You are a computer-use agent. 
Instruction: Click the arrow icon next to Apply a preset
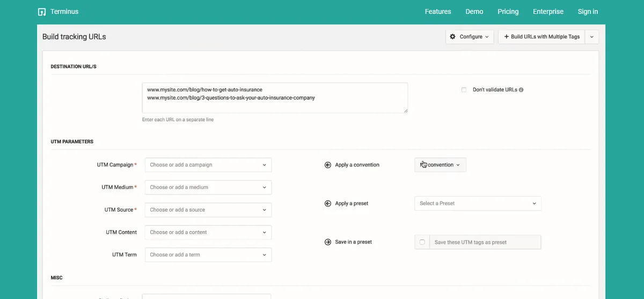pos(328,204)
